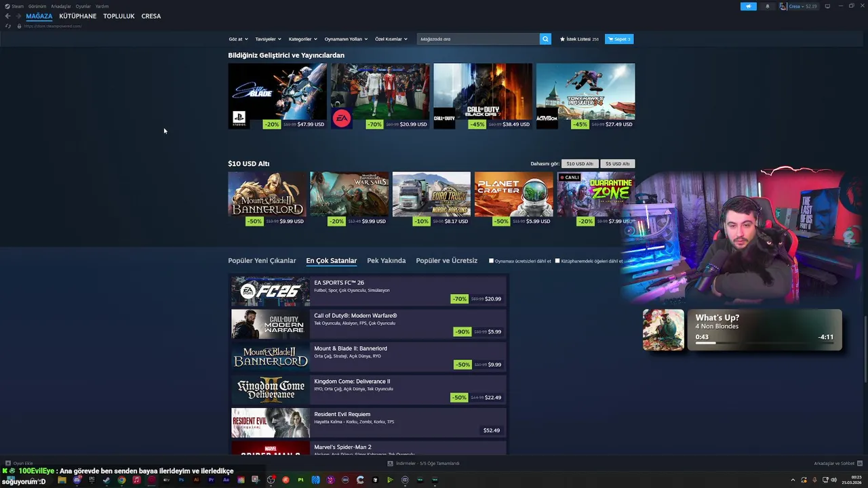Open İstek Listesi wishlist link

click(x=579, y=39)
